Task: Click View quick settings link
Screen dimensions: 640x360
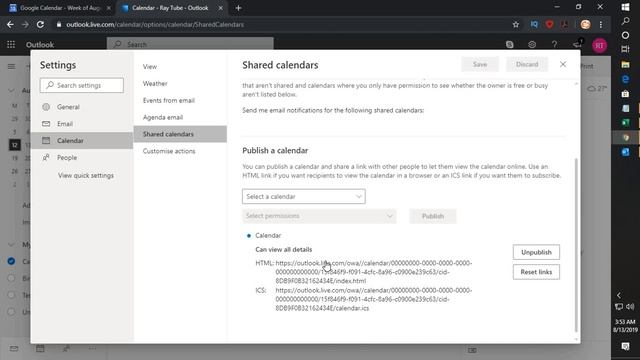Action: click(x=86, y=176)
